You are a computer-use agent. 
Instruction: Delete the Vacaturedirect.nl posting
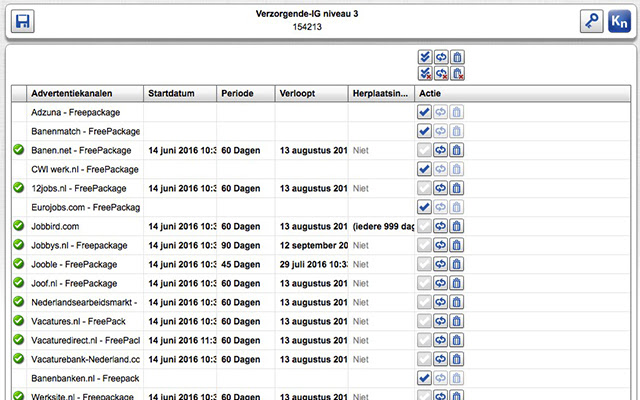coord(456,340)
